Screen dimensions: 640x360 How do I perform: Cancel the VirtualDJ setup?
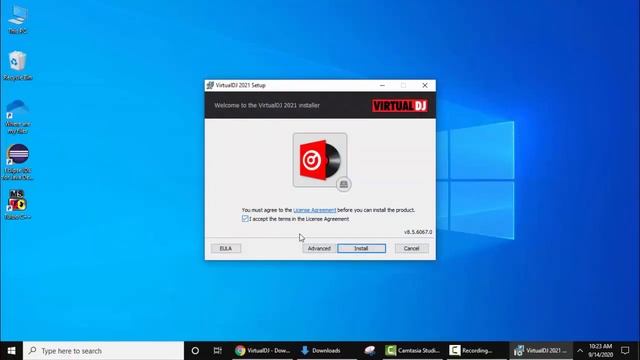[x=411, y=248]
